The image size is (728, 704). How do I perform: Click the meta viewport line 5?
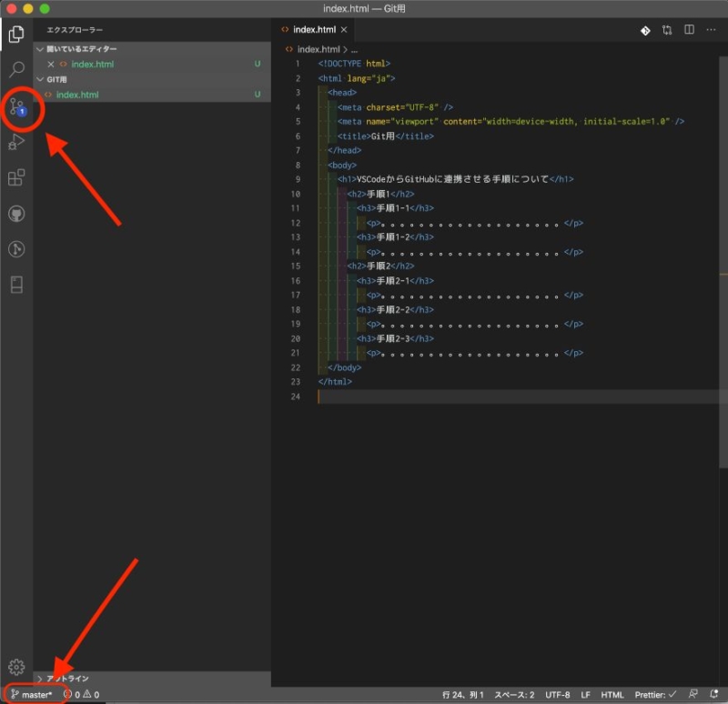coord(511,122)
